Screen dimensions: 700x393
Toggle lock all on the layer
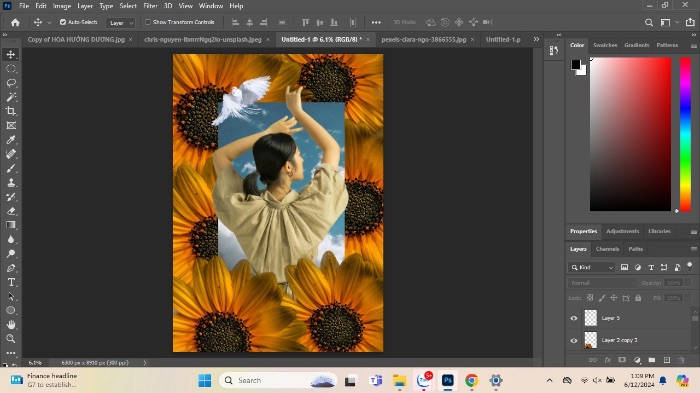click(x=638, y=298)
